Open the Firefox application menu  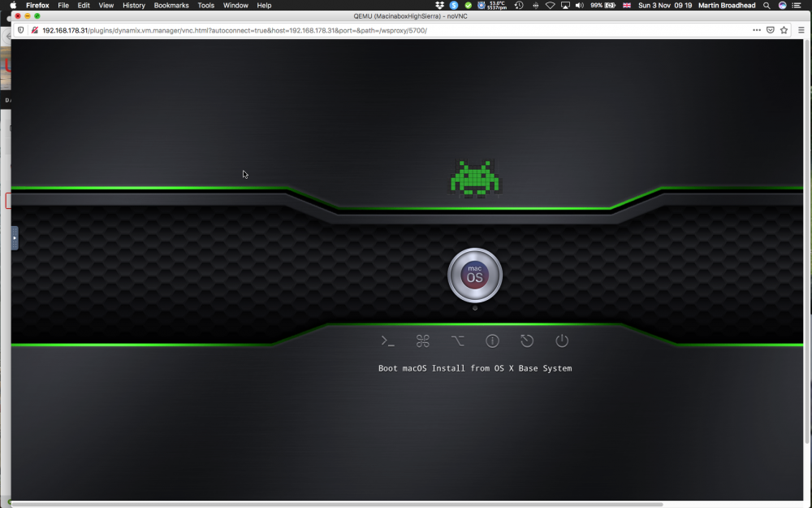(37, 5)
